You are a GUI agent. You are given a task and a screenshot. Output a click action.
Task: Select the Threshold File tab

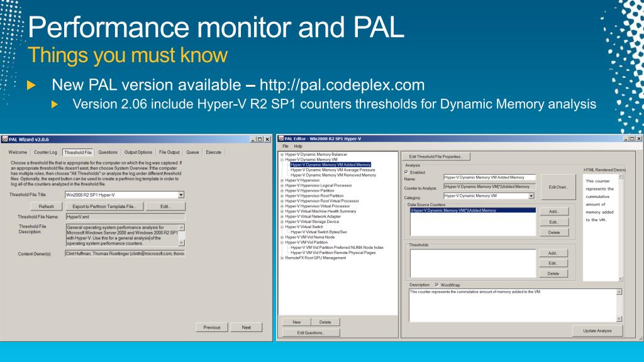[77, 152]
